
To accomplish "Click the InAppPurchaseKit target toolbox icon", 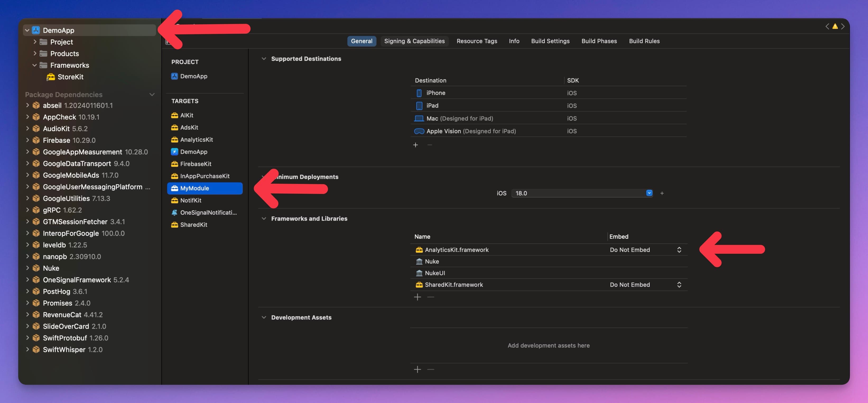I will pyautogui.click(x=174, y=176).
